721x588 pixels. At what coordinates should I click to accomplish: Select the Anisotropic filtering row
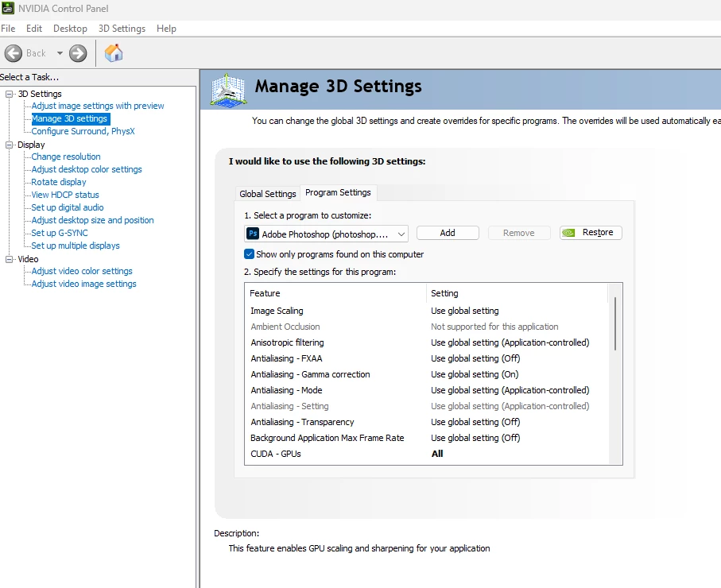pos(426,342)
